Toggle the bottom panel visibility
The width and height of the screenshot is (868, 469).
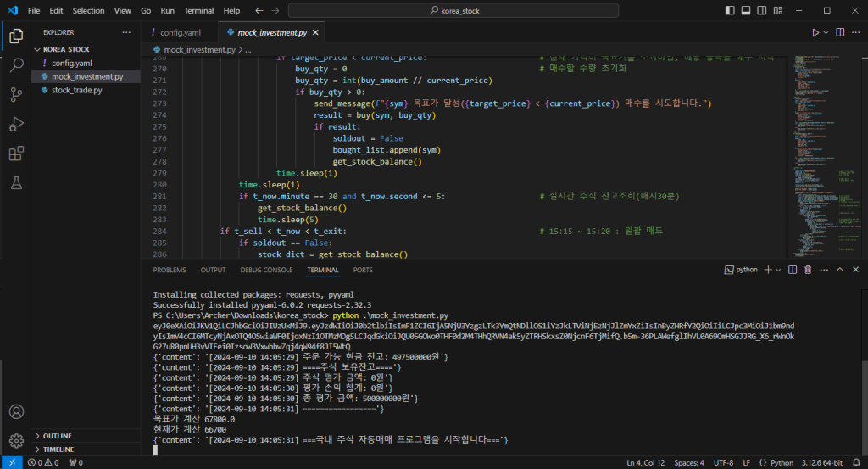point(746,10)
